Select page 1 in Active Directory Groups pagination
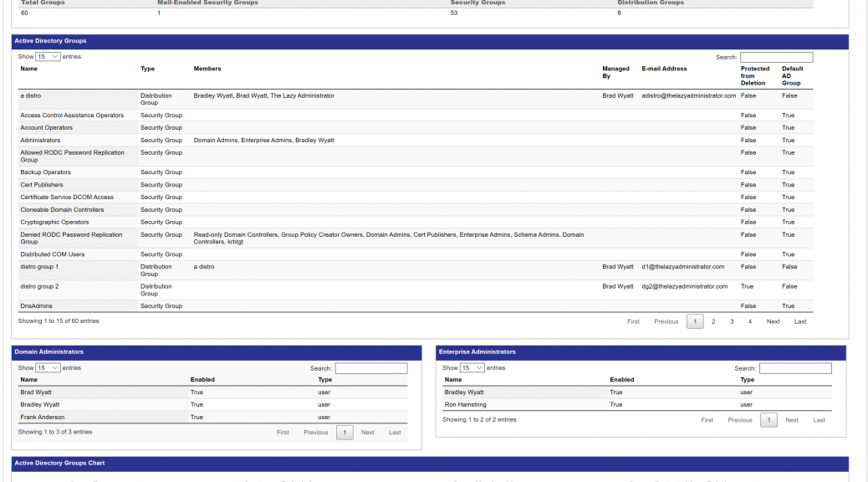 695,321
